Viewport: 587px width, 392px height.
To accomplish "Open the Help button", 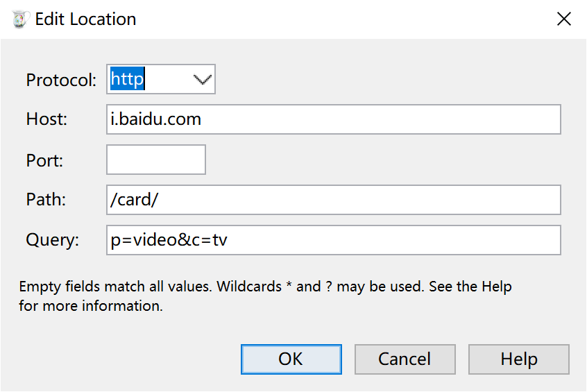I will pyautogui.click(x=519, y=359).
